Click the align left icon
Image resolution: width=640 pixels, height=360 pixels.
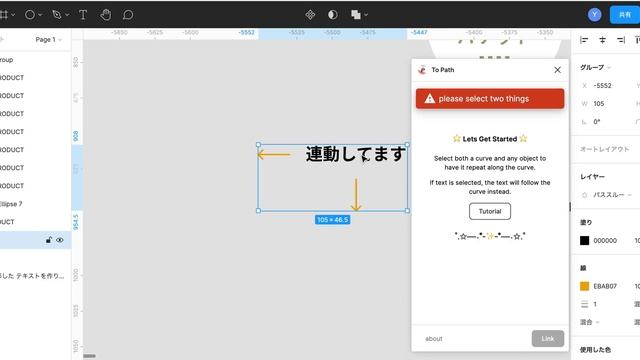584,40
